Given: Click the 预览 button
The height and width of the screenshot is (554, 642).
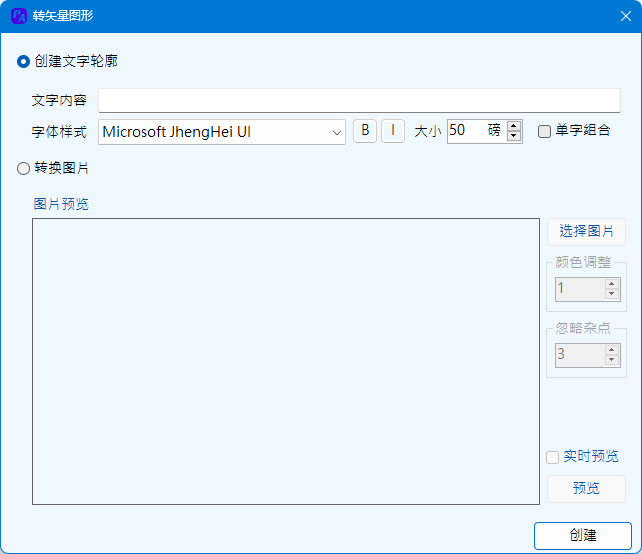Looking at the screenshot, I should [x=586, y=488].
